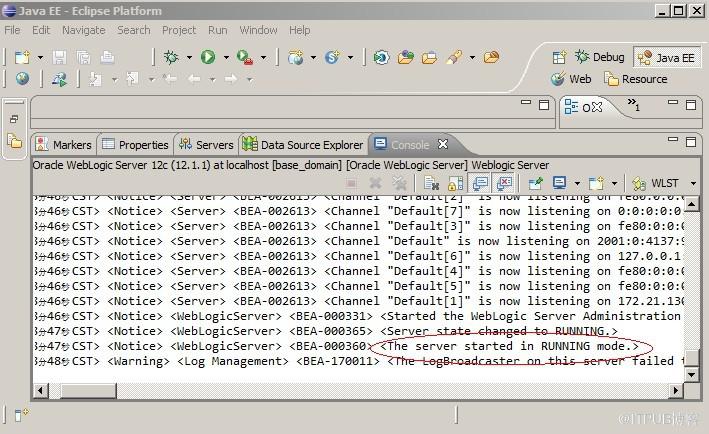Toggle Show Console When Standard Out Changes

[480, 183]
